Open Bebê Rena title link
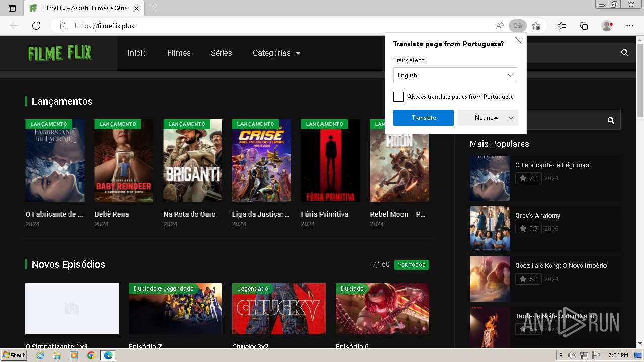Screen dimensions: 644x362 (x=112, y=214)
